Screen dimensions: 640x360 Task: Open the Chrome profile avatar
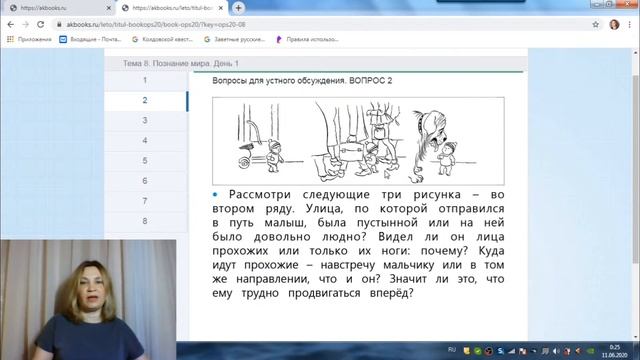[x=614, y=24]
